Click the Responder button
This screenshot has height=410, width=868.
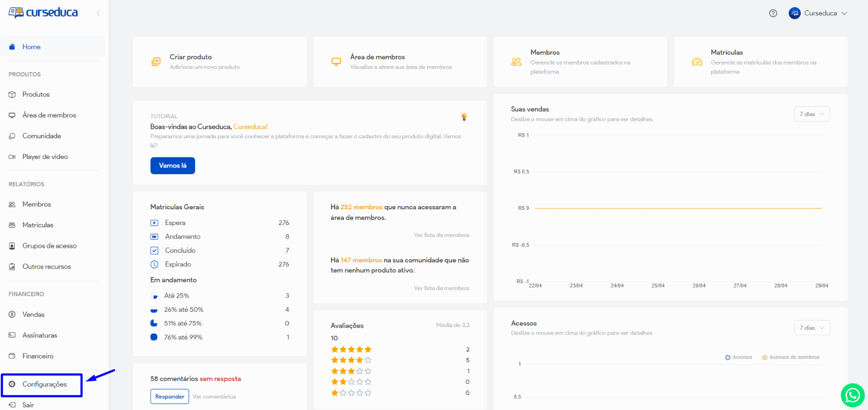170,396
